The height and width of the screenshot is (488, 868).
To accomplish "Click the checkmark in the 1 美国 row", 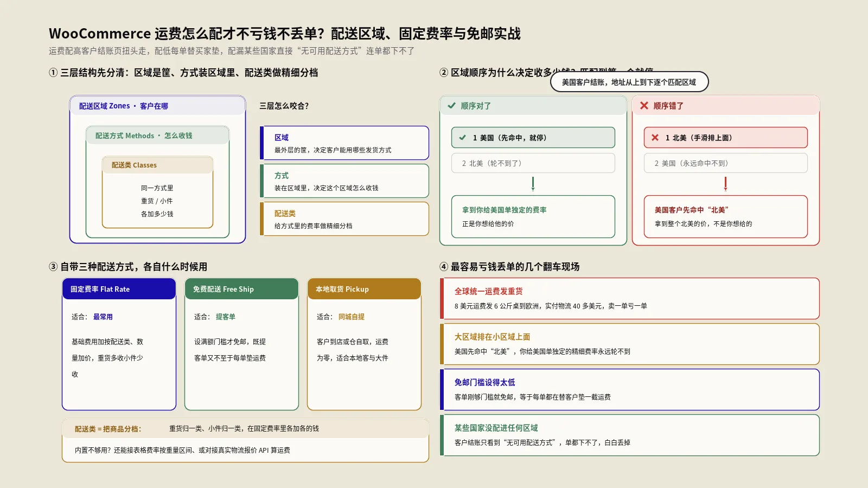I will click(x=463, y=138).
